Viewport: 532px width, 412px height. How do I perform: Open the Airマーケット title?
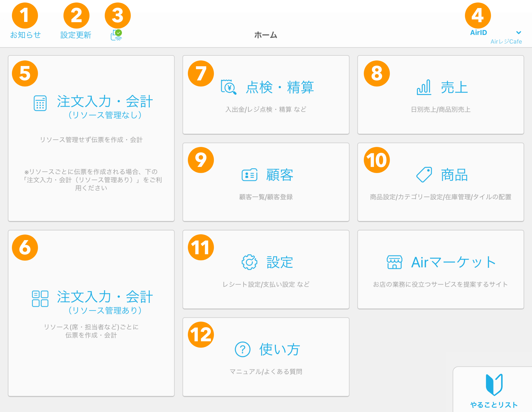click(454, 262)
